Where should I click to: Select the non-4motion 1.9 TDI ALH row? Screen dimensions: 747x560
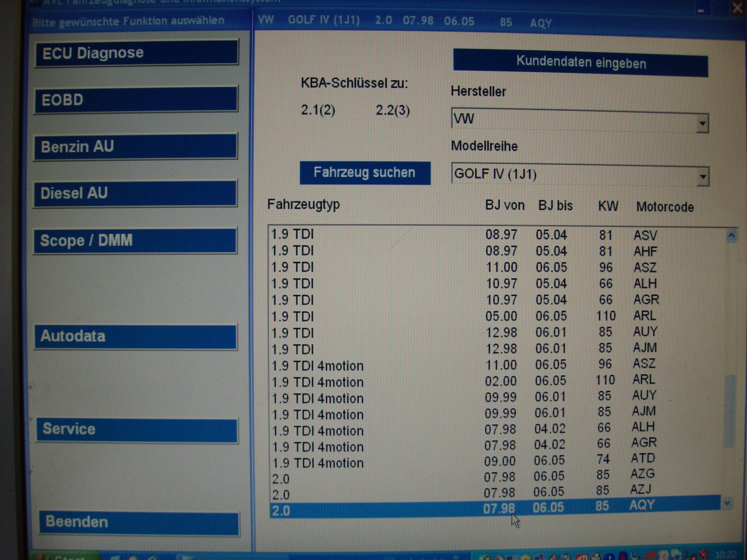click(497, 284)
